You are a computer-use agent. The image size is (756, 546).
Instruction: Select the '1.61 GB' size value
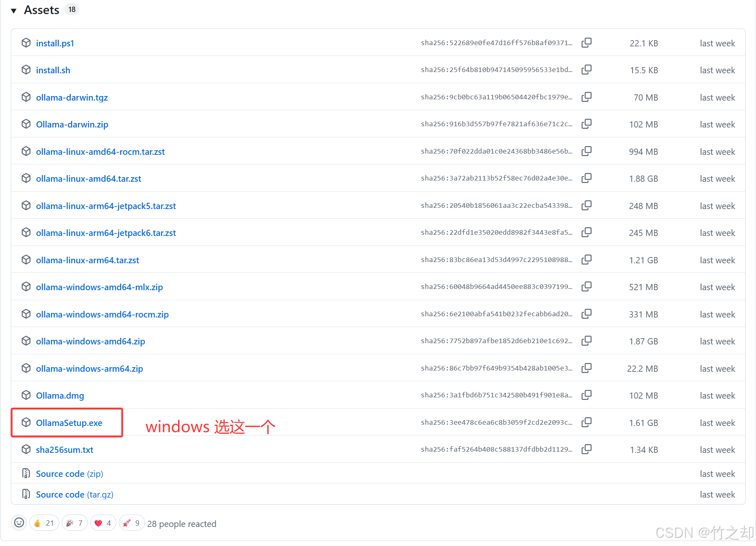tap(643, 423)
